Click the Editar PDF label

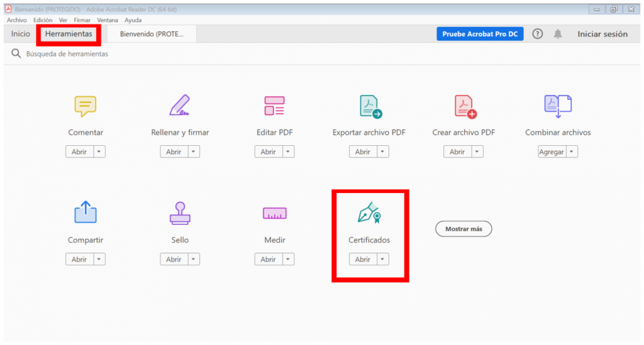[x=274, y=133]
